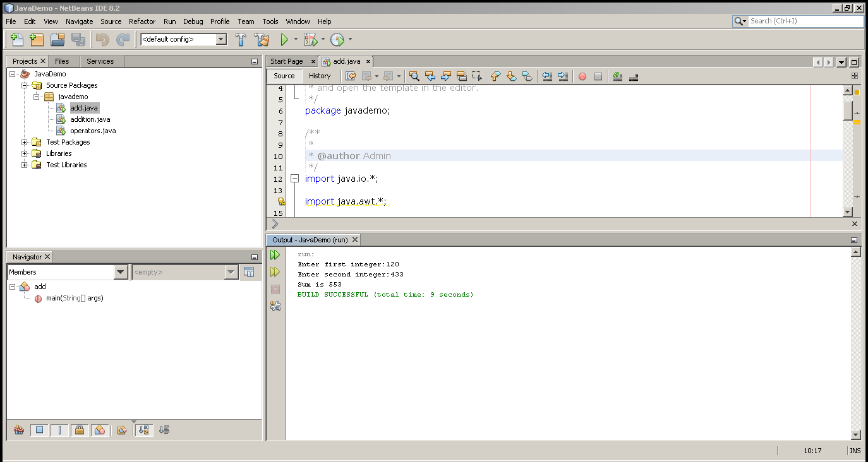Click the Previous Bookmark icon
Screen dimensions: 868x462
[496, 76]
